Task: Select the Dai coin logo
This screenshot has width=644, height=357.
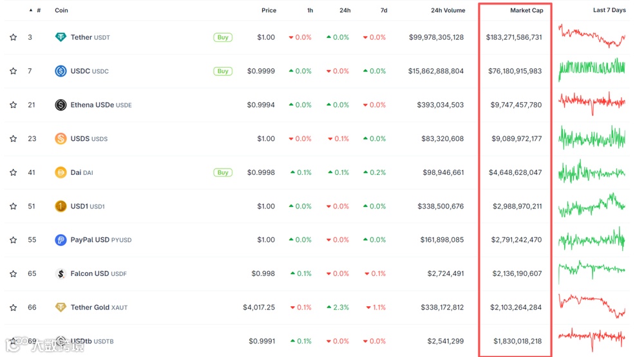Action: pyautogui.click(x=61, y=172)
